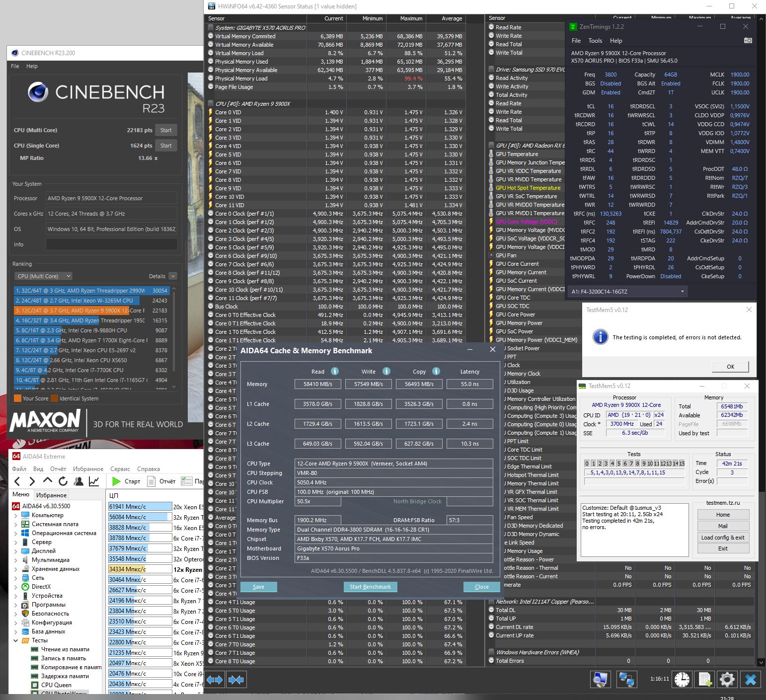This screenshot has width=766, height=700.
Task: Open AIDA64 user icon in toolbar
Action: (x=78, y=481)
